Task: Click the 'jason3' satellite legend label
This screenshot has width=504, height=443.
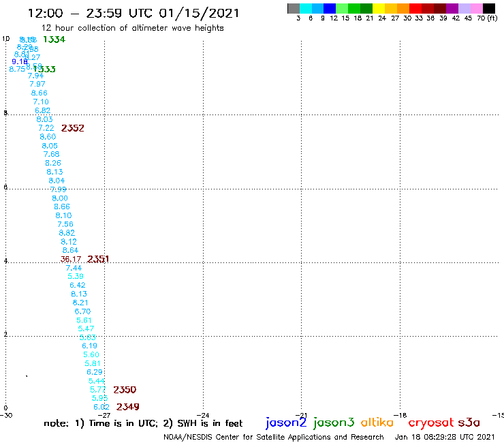Action: pos(334,423)
